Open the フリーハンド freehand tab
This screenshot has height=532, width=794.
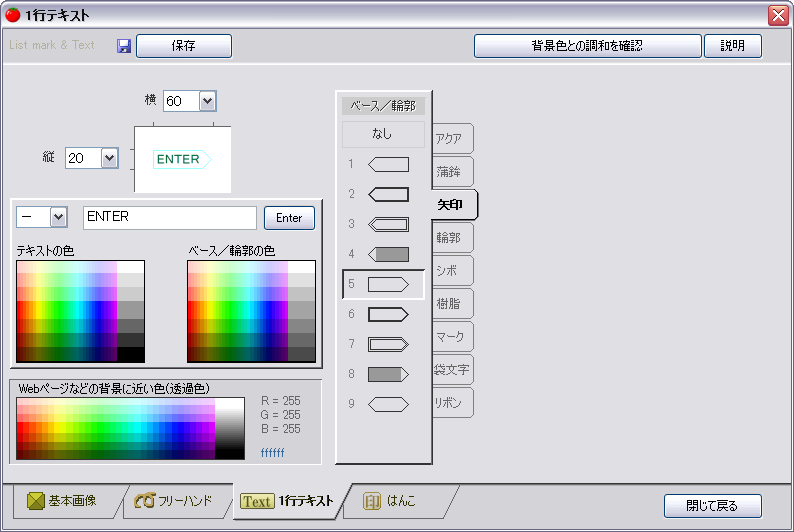[174, 501]
